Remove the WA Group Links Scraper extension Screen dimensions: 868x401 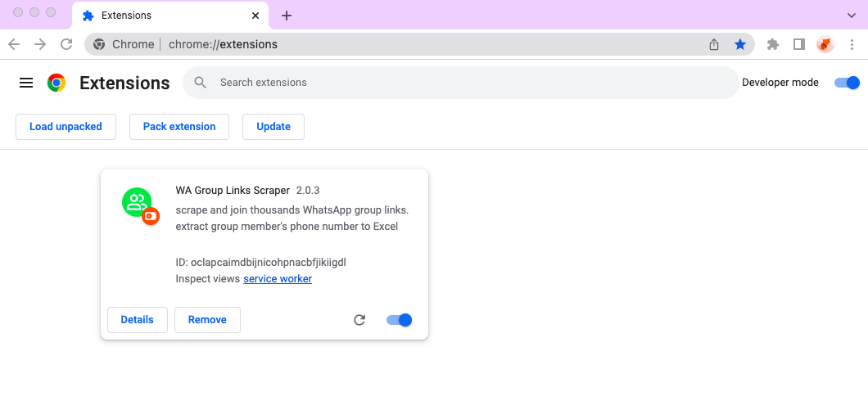tap(208, 320)
